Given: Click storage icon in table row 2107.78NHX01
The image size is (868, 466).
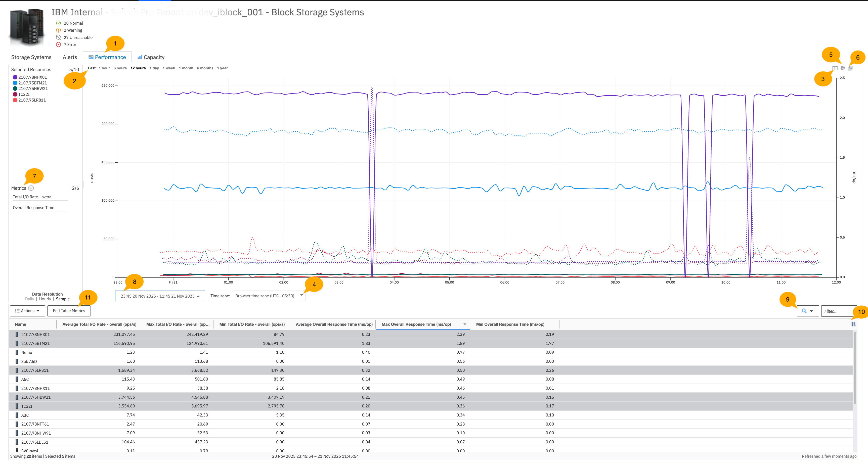Looking at the screenshot, I should click(x=17, y=334).
